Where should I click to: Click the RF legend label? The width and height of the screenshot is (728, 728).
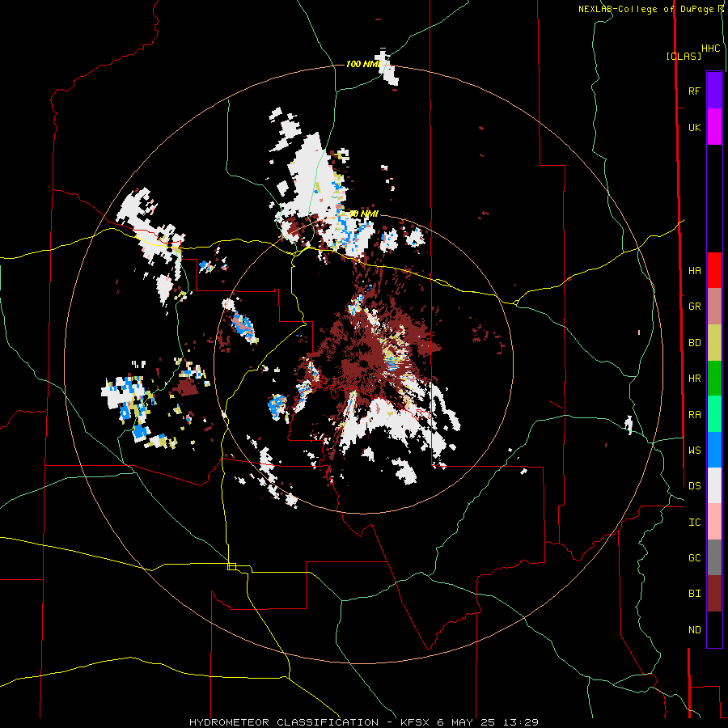tap(694, 91)
